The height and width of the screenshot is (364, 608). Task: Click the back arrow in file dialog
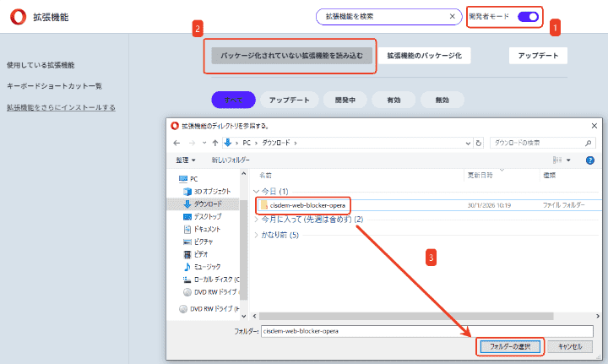point(176,144)
